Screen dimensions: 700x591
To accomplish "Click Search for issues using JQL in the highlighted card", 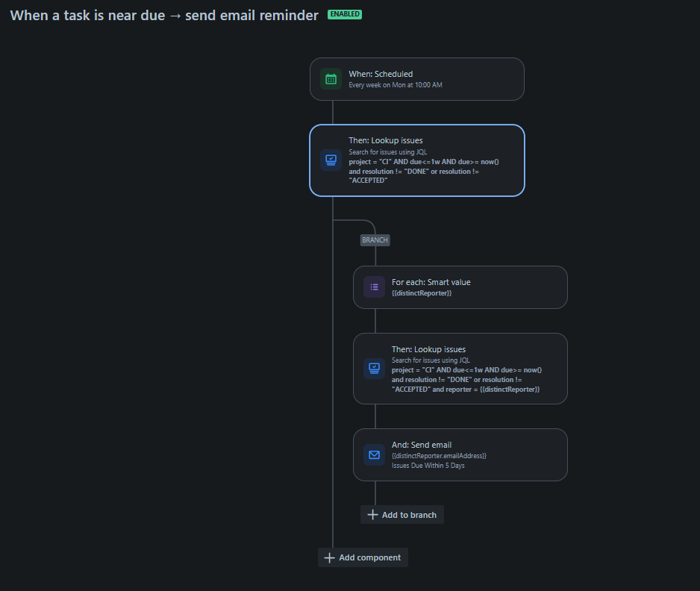I will (388, 152).
